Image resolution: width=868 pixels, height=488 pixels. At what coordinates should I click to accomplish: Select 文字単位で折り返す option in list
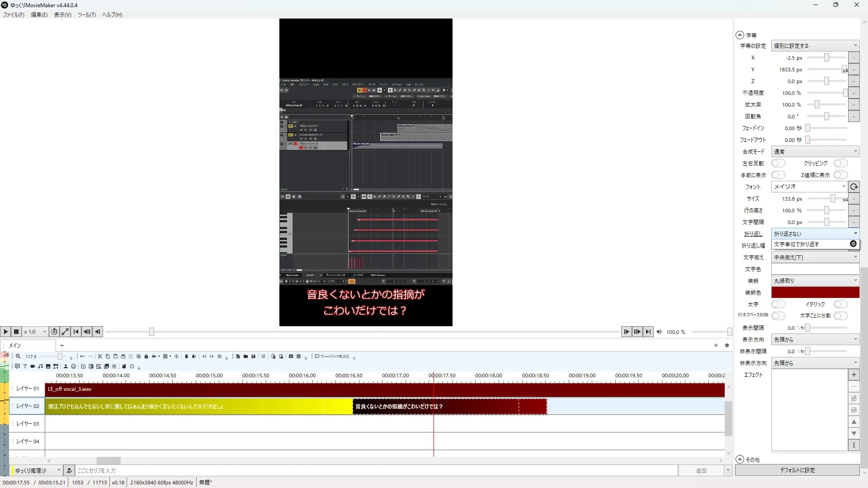point(797,244)
